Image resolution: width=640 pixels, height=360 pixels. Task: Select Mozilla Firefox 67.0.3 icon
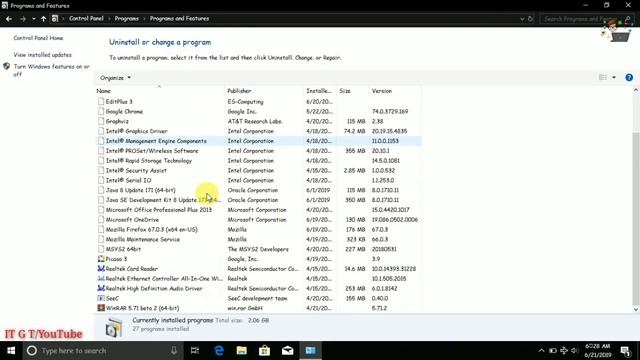tap(101, 229)
